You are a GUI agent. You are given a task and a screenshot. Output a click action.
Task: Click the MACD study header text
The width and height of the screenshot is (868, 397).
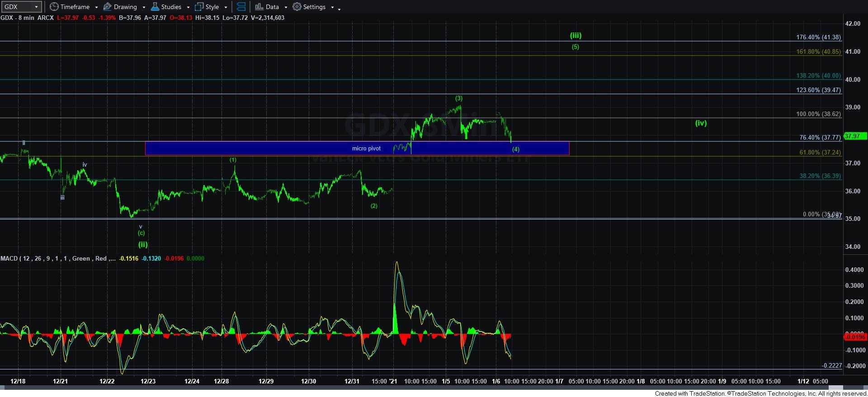coord(58,258)
